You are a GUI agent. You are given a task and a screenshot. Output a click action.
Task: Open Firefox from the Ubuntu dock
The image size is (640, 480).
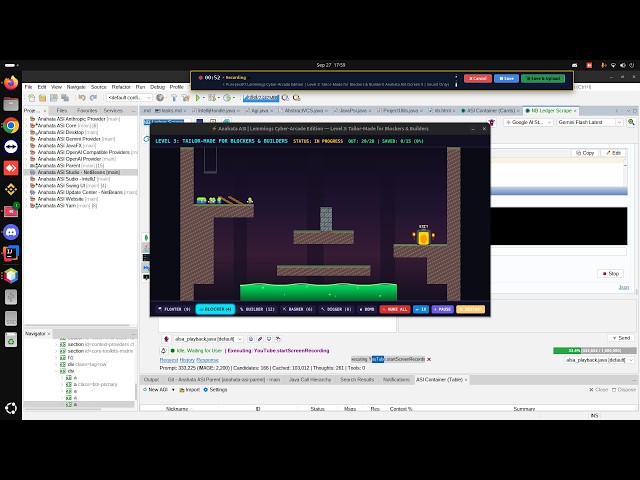tap(11, 83)
